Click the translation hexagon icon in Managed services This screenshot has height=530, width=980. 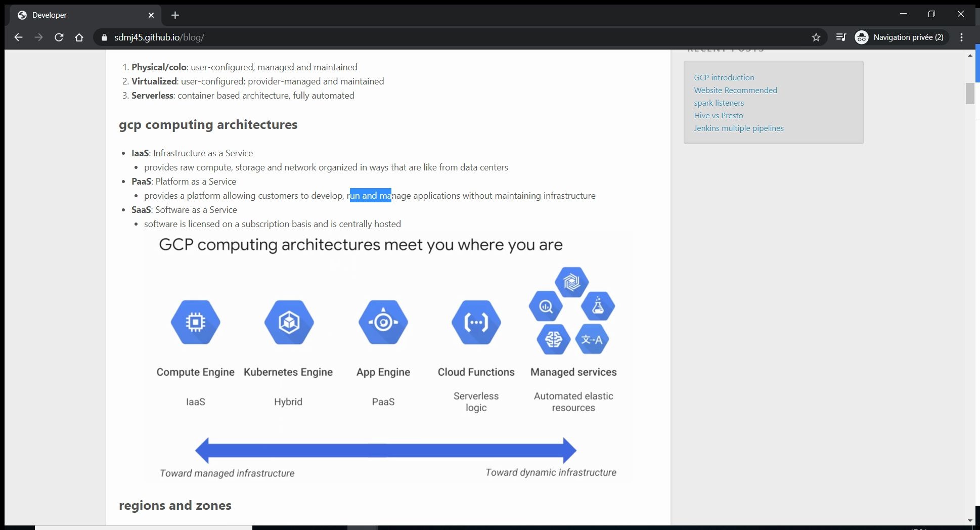[x=592, y=339]
